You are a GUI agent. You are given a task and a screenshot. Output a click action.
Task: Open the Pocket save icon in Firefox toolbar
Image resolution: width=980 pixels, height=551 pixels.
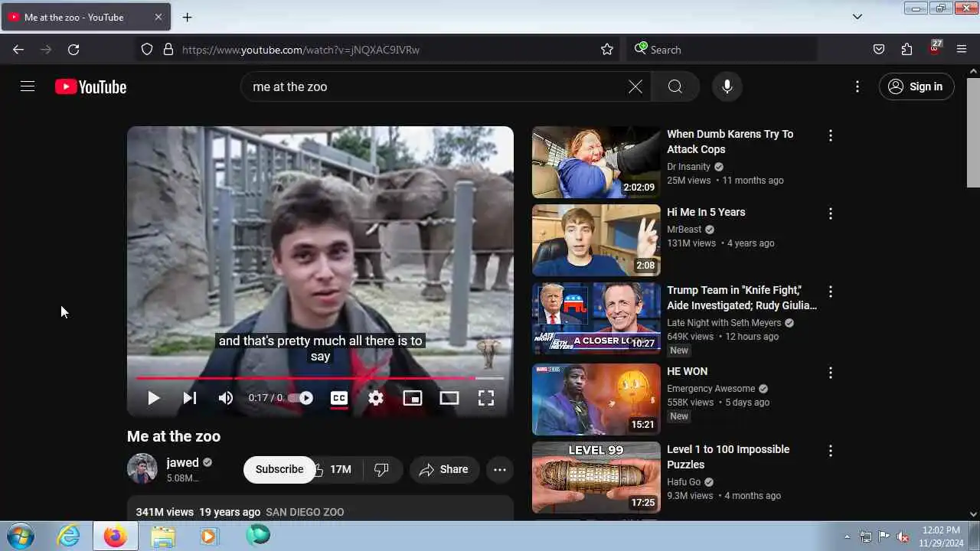(x=879, y=49)
